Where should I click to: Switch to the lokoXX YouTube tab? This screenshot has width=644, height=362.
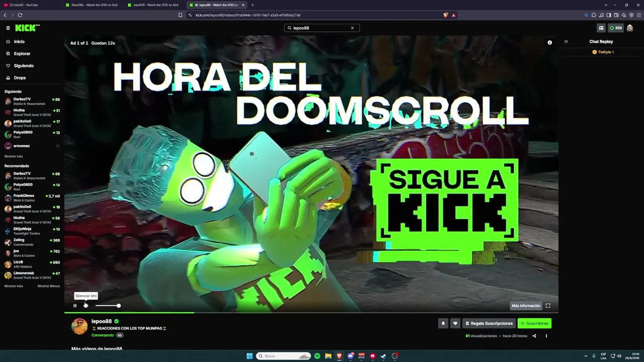[31, 5]
